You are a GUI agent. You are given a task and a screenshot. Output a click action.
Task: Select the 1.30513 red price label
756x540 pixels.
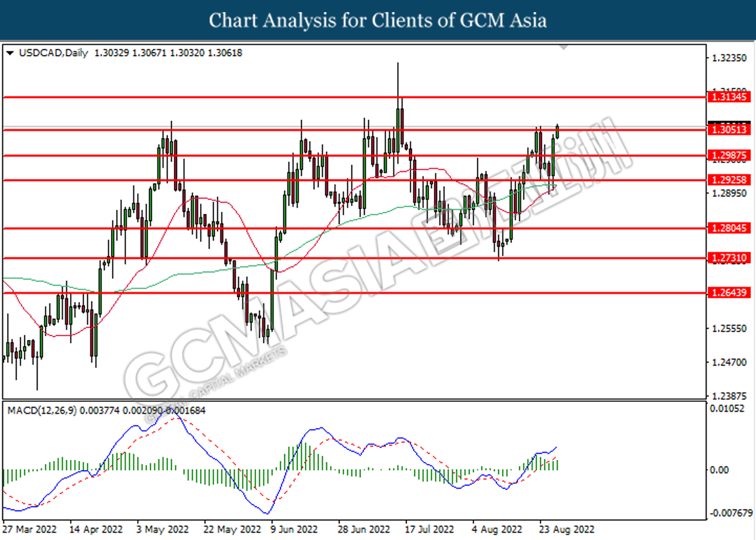tap(729, 130)
